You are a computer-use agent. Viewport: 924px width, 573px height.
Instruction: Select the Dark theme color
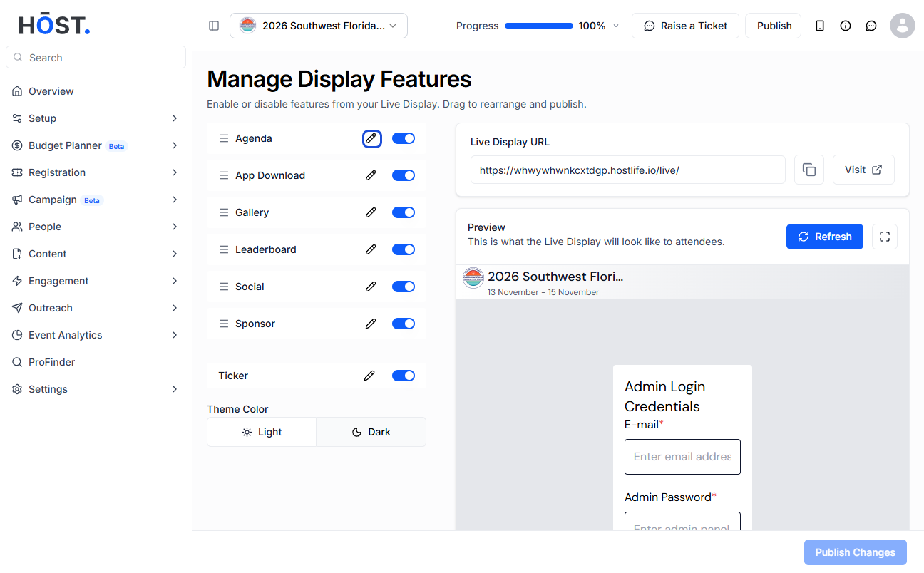click(x=371, y=432)
